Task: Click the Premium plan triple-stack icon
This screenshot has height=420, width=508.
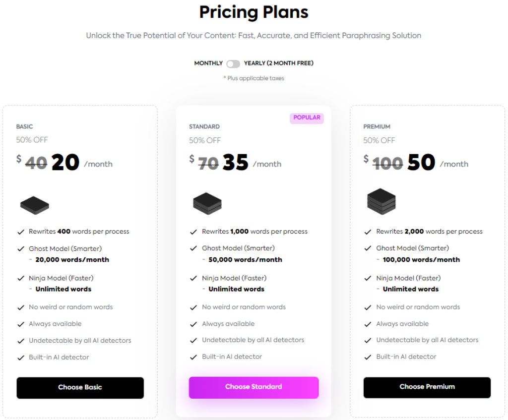Action: click(381, 201)
